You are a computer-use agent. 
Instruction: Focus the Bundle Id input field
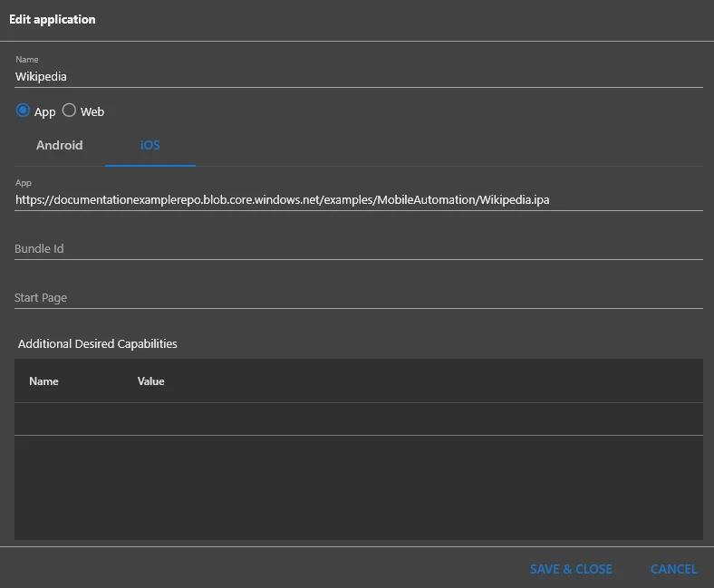tap(358, 248)
